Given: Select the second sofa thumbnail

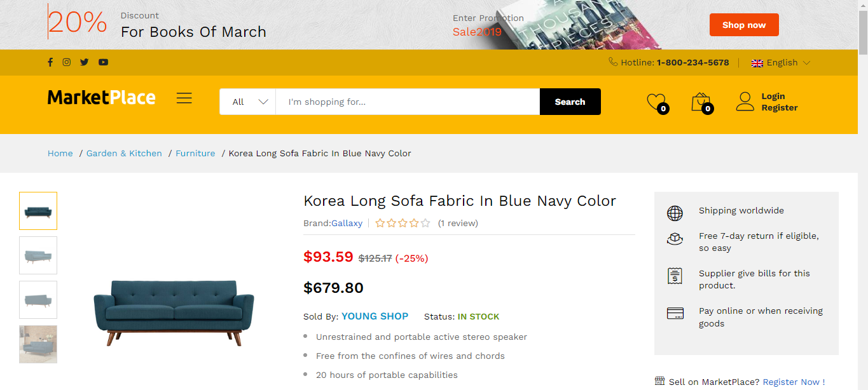Looking at the screenshot, I should 38,255.
